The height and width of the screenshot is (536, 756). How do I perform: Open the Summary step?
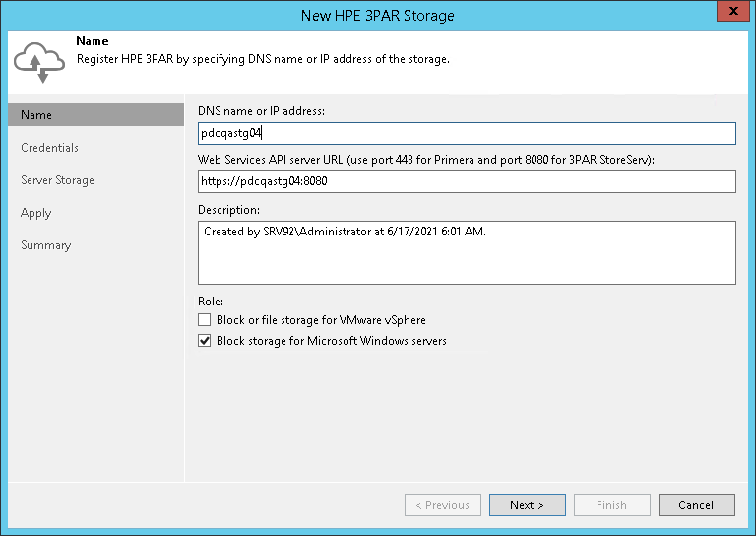click(46, 245)
